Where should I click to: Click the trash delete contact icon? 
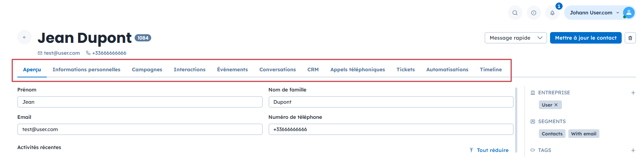[x=630, y=38]
